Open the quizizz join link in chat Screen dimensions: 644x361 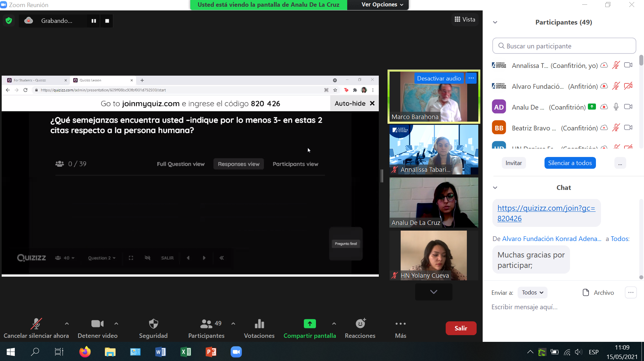(x=546, y=213)
